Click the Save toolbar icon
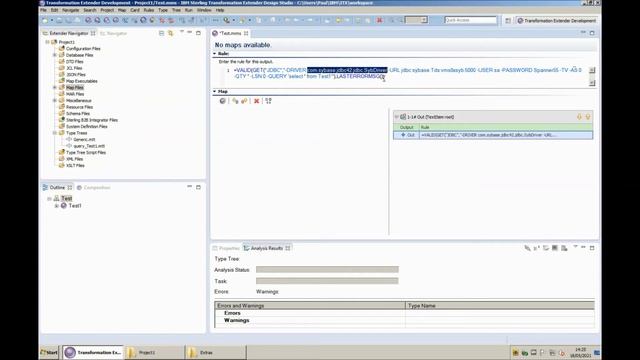640x360 pixels. tap(60, 20)
